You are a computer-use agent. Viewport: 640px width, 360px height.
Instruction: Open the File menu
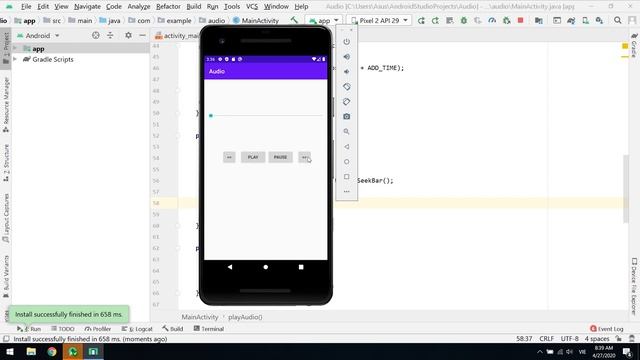26,7
